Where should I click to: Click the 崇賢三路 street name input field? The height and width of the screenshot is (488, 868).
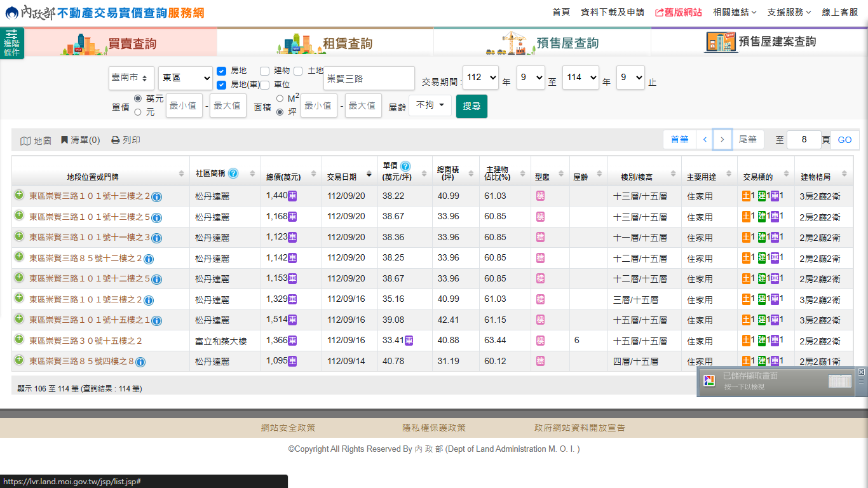pos(369,78)
